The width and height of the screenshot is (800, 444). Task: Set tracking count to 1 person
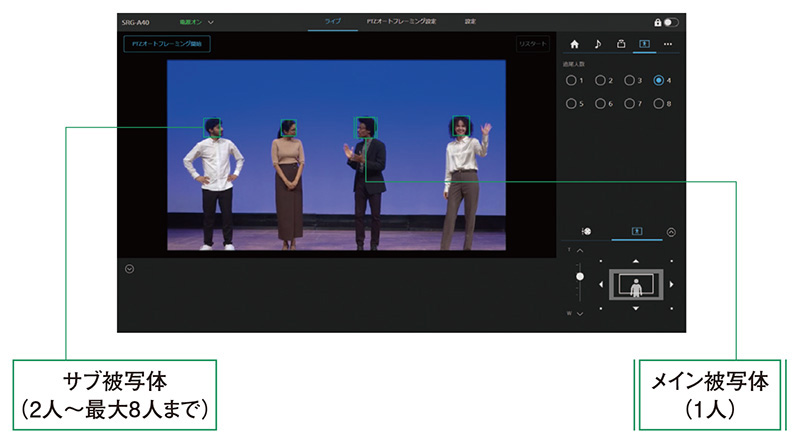coord(570,80)
